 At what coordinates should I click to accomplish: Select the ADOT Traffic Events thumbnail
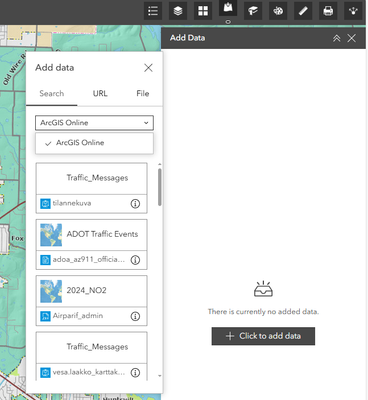pyautogui.click(x=51, y=235)
